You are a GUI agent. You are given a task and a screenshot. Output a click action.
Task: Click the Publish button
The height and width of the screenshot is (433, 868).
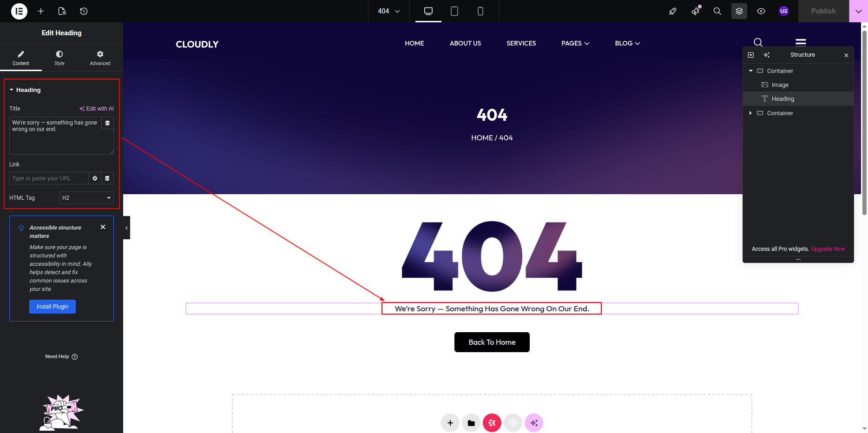pyautogui.click(x=823, y=11)
